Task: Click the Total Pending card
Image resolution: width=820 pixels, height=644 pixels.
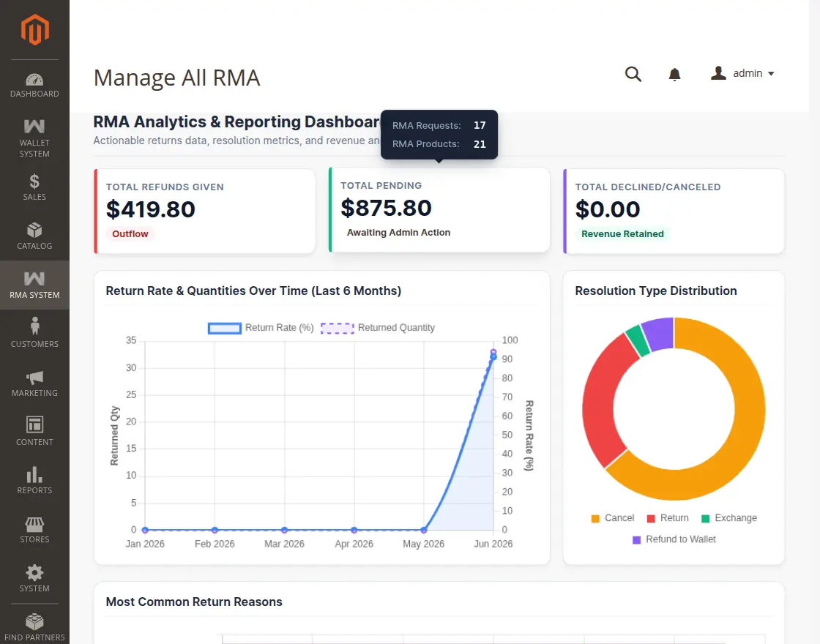Action: point(439,209)
